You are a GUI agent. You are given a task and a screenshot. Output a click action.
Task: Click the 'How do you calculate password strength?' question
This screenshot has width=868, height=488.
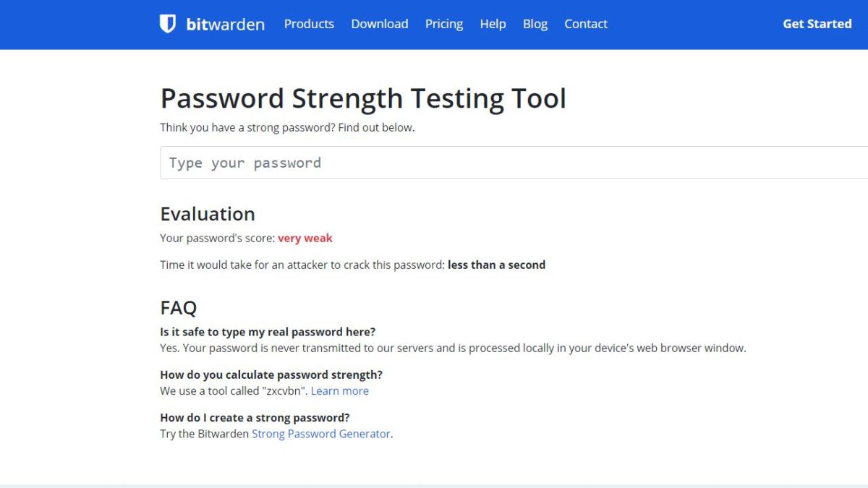click(271, 374)
